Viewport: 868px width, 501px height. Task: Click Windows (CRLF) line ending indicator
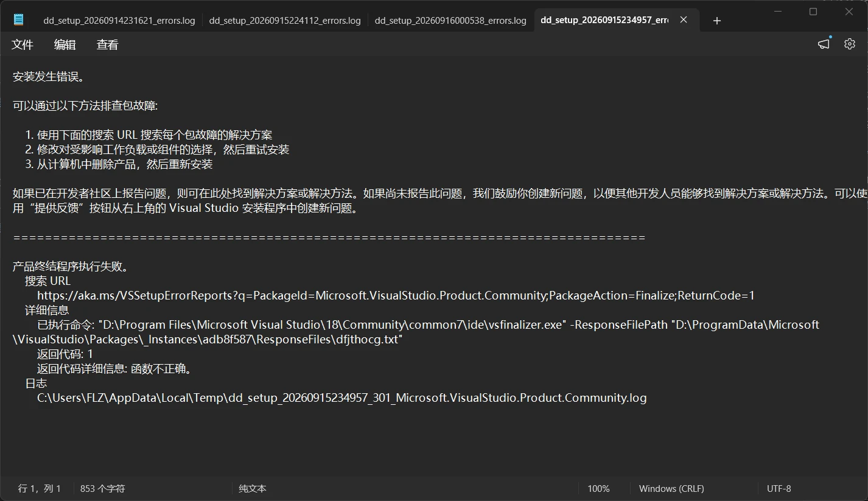coord(671,489)
